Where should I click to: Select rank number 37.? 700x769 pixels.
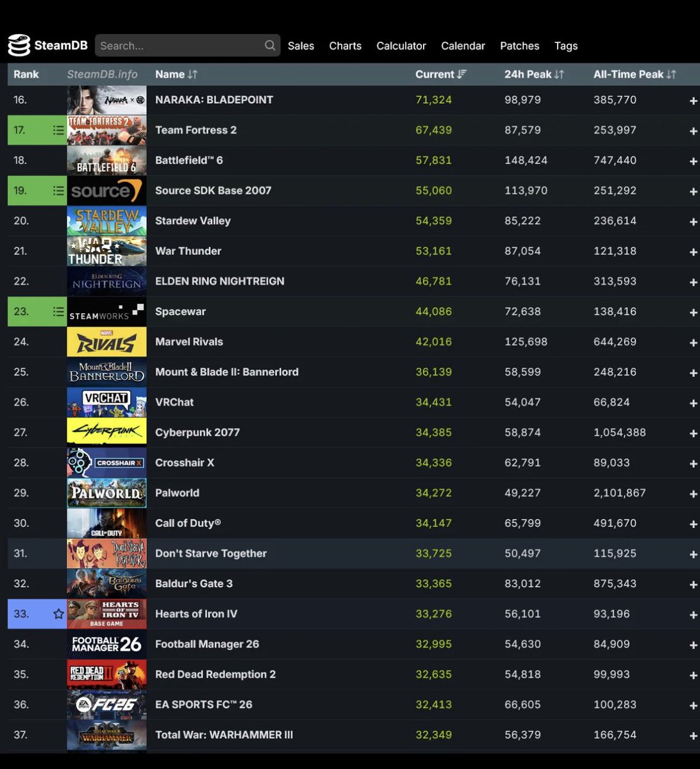pos(21,734)
